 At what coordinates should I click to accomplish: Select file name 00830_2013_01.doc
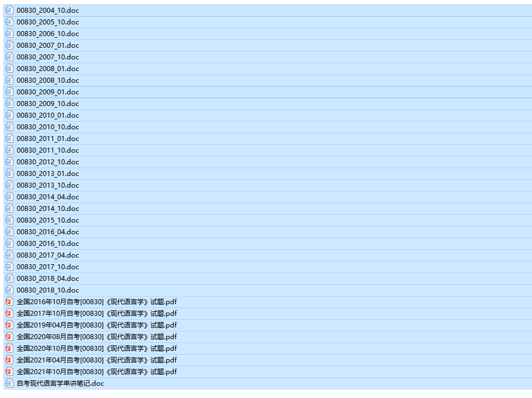48,174
